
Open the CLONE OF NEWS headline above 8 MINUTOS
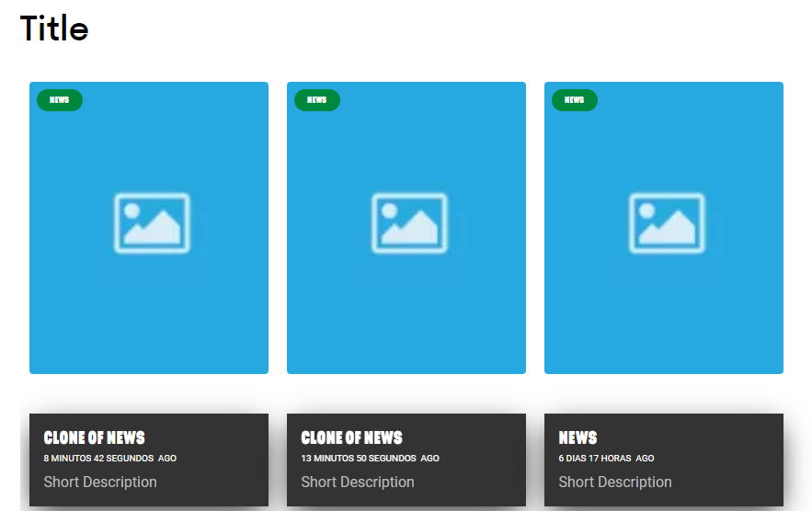click(x=94, y=438)
